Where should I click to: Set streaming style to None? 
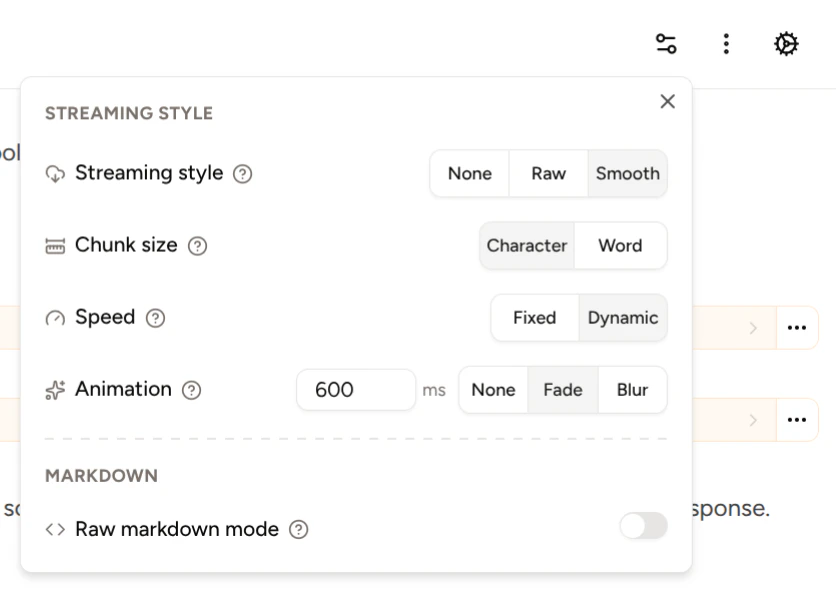click(470, 173)
